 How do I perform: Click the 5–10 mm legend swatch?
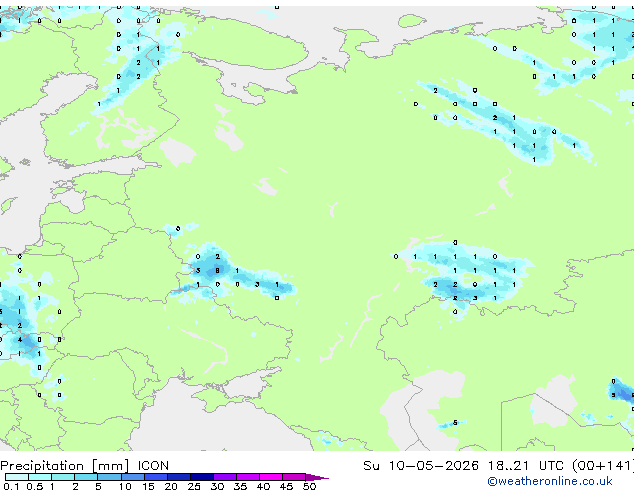109,477
